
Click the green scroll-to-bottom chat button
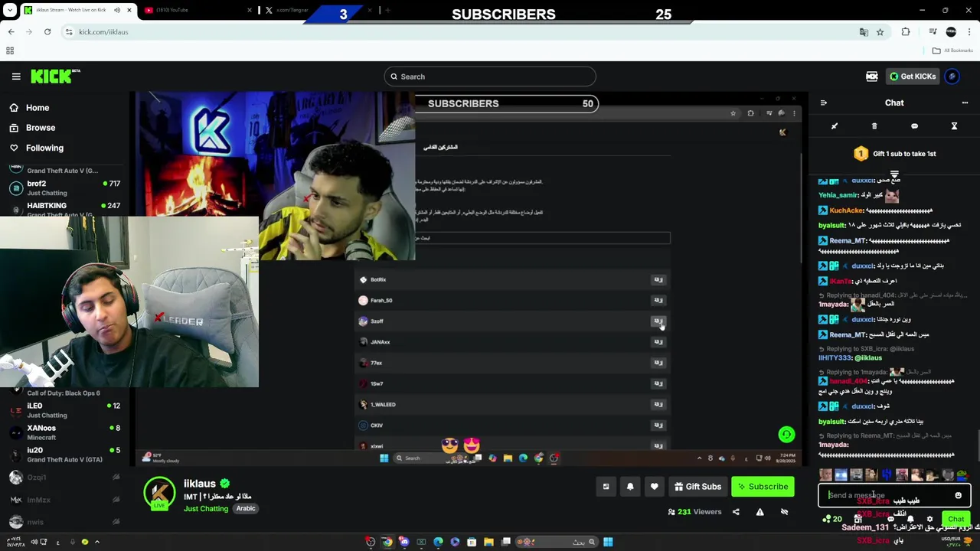pos(786,435)
